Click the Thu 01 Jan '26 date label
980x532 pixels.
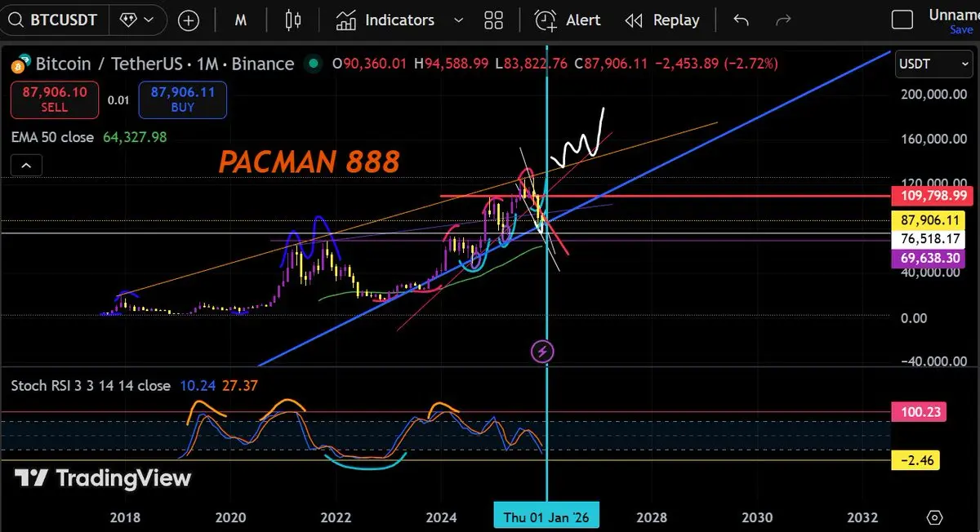tap(546, 517)
